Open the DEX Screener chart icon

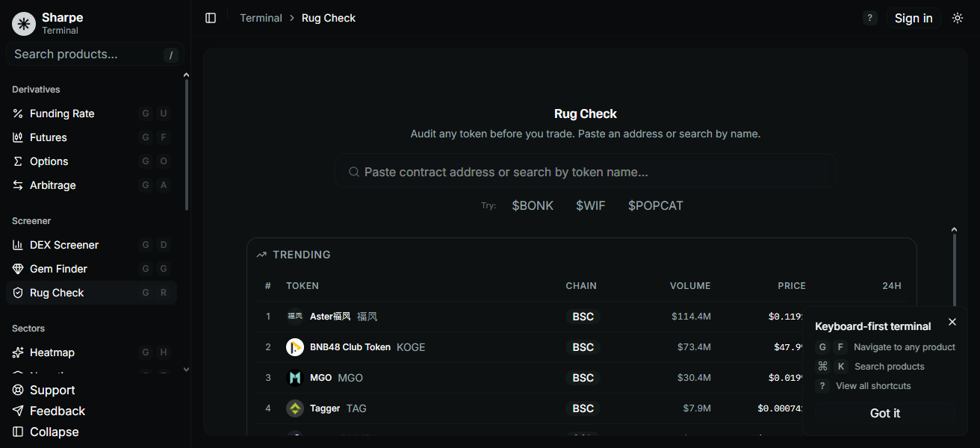click(18, 244)
